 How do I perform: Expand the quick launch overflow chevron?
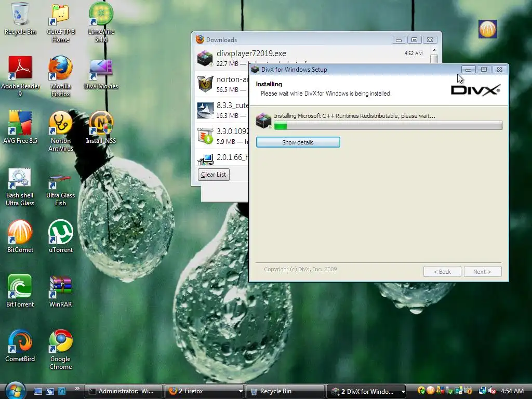coord(77,389)
